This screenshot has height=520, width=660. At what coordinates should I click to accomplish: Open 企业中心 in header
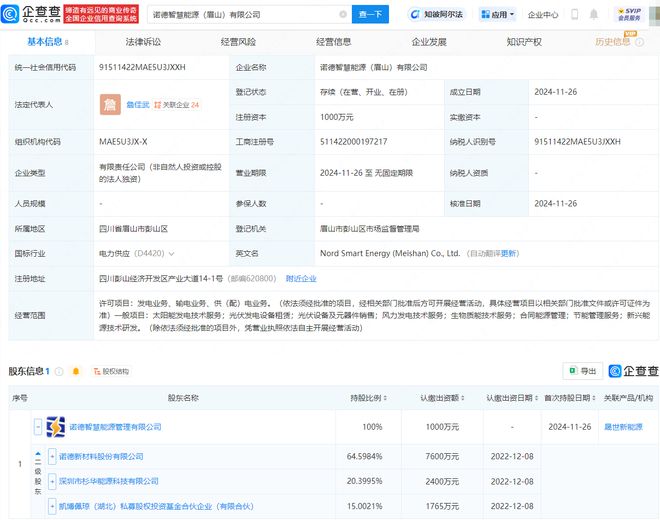click(543, 15)
